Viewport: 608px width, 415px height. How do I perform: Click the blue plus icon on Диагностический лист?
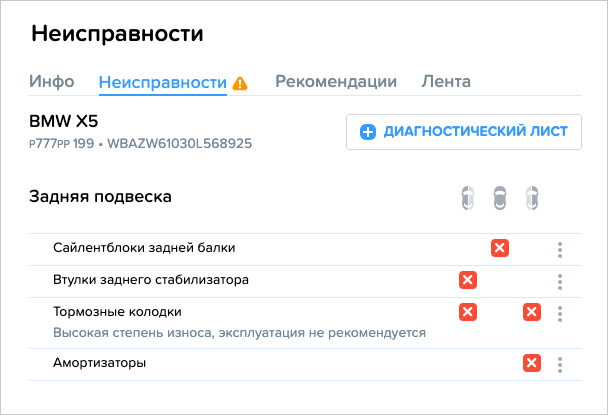pyautogui.click(x=368, y=132)
